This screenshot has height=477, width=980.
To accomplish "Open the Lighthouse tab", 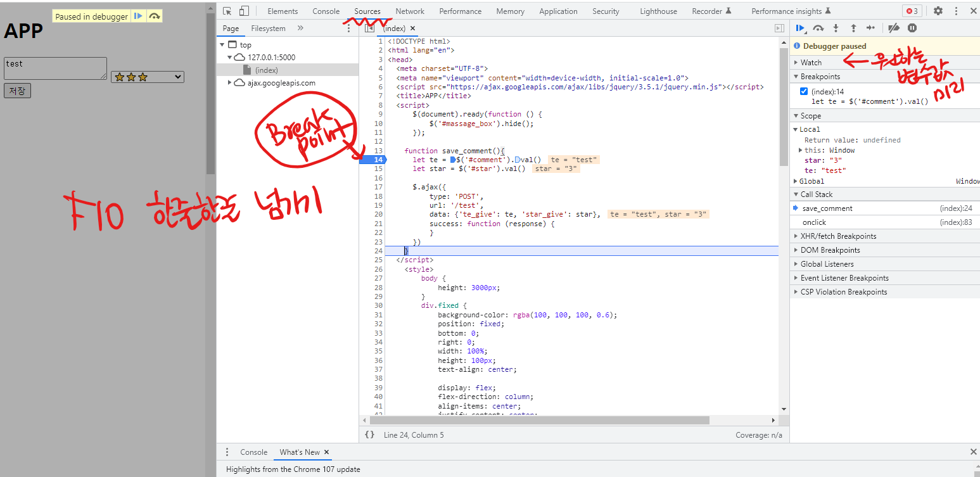I will click(x=658, y=11).
